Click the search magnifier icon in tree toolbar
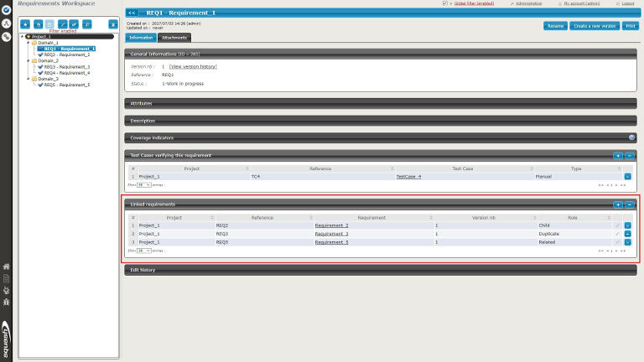This screenshot has height=362, width=644. click(x=87, y=24)
